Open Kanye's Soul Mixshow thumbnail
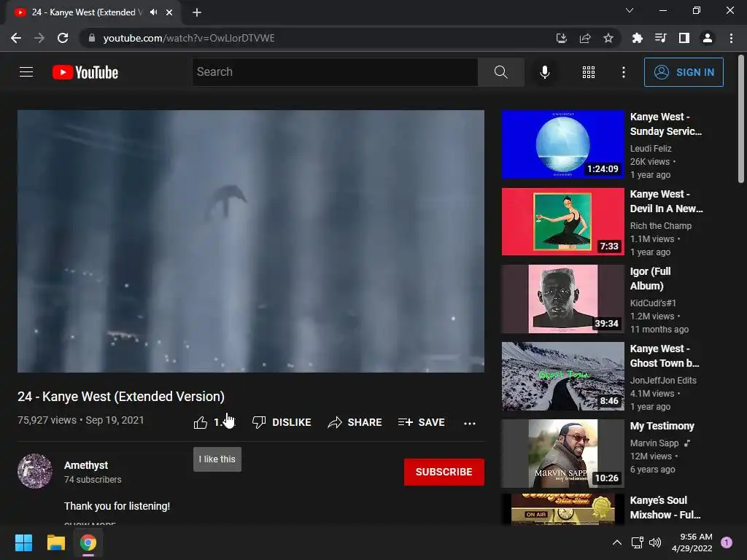This screenshot has height=560, width=747. pos(563,510)
